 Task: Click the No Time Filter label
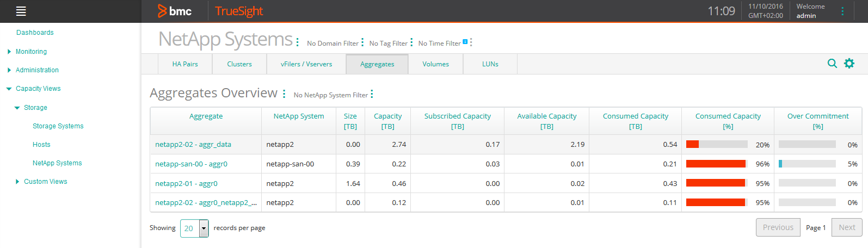pos(439,44)
